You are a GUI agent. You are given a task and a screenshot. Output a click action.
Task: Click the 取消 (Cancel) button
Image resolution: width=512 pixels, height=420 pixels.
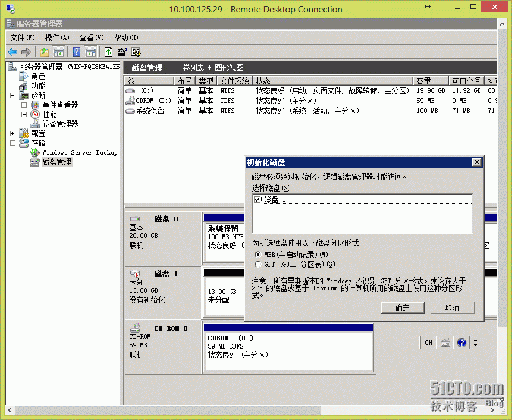click(453, 308)
